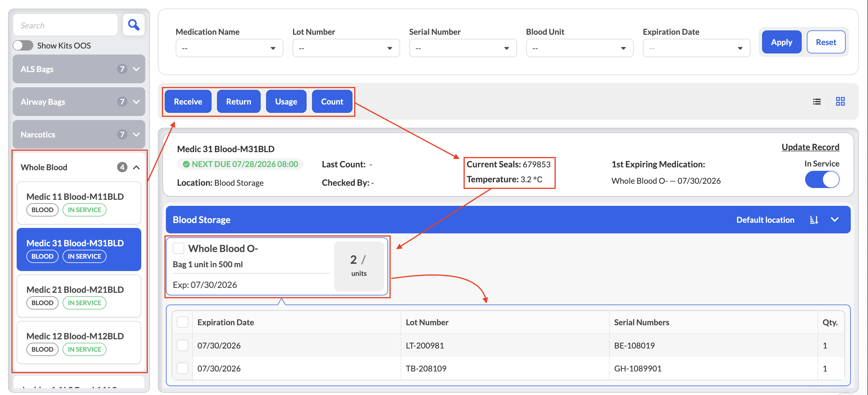
Task: Tick the checkbox for lot LT-200981
Action: coord(182,345)
